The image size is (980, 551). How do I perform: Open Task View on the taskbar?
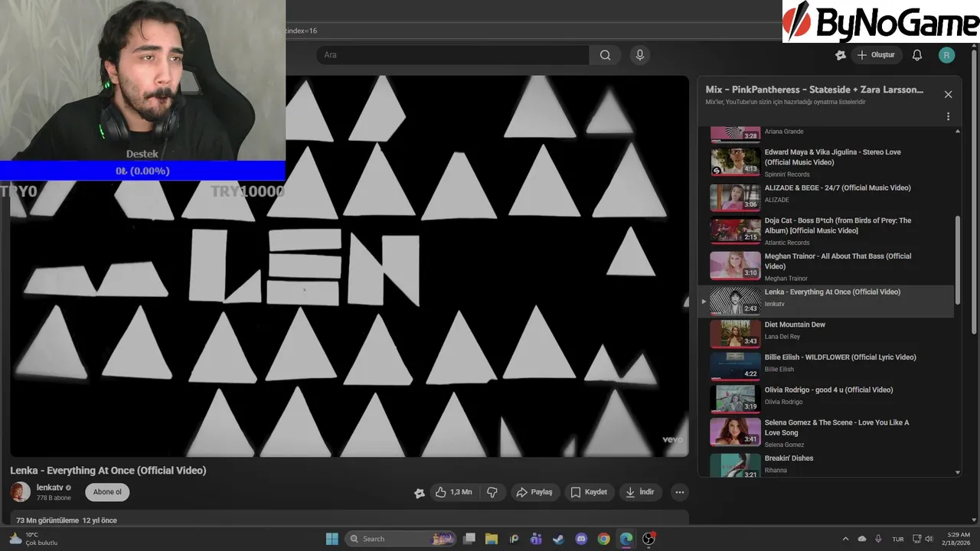coord(469,539)
